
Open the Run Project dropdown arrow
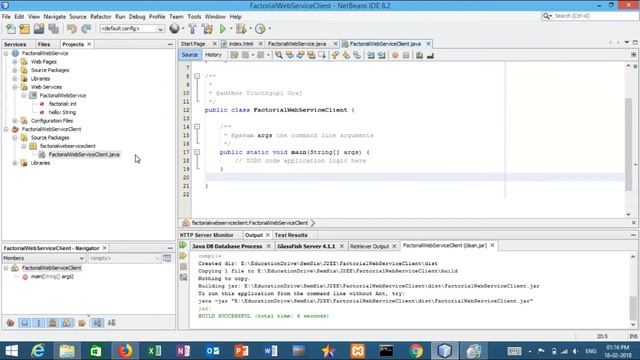(231, 29)
